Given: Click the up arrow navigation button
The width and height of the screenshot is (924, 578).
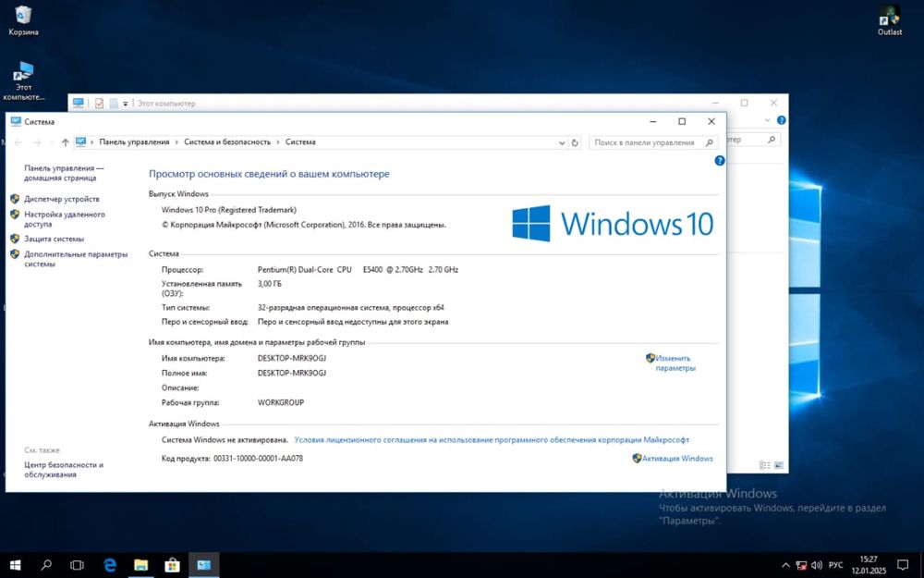Looking at the screenshot, I should pos(65,142).
